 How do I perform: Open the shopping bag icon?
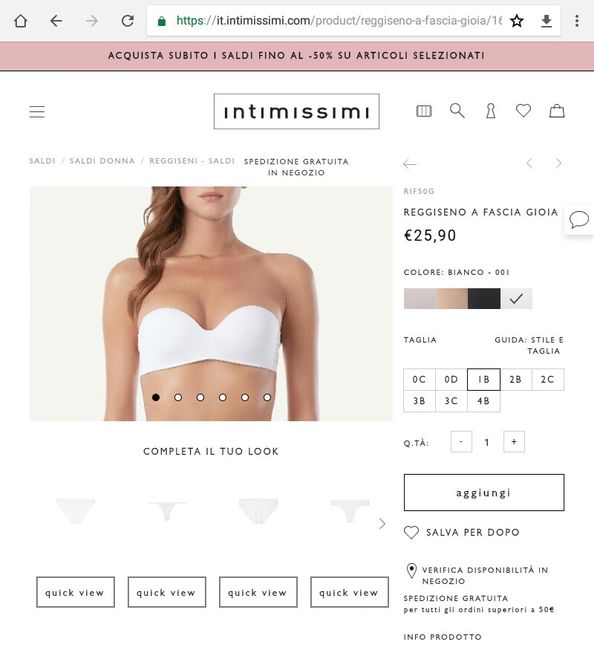pos(557,111)
